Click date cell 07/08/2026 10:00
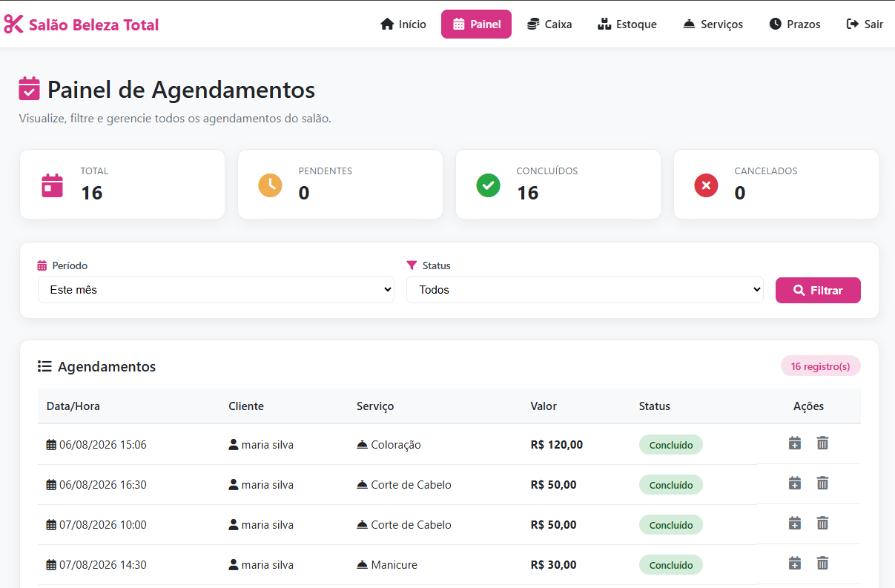The width and height of the screenshot is (895, 588). [x=96, y=525]
